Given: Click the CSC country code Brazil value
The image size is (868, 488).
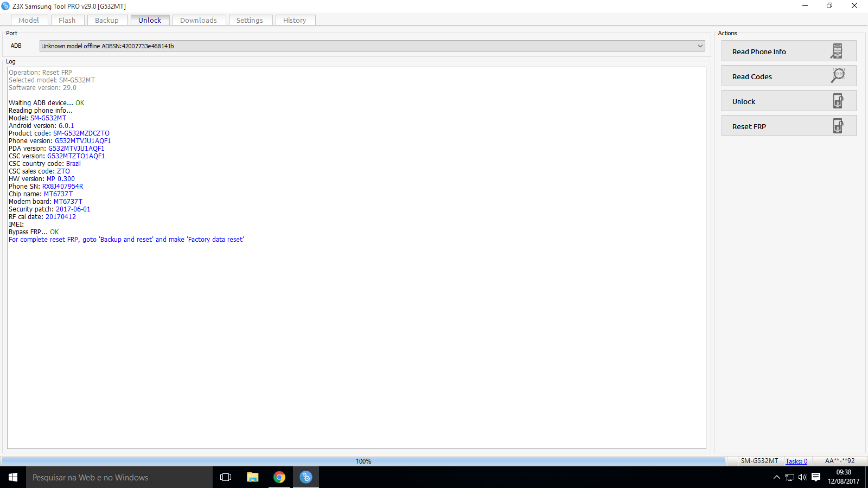Looking at the screenshot, I should [73, 164].
